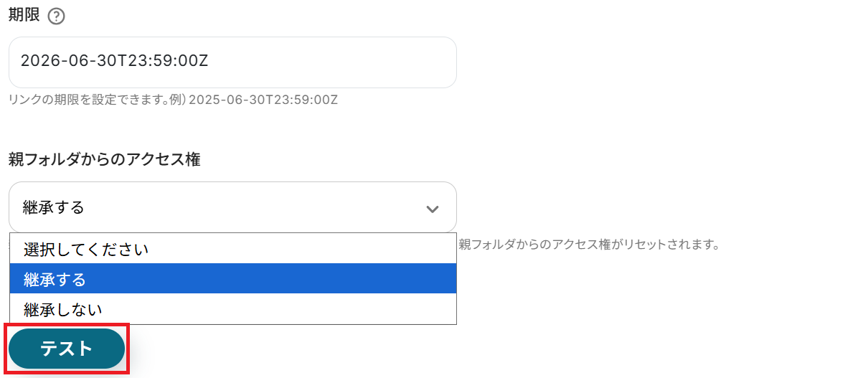Select the 選択してください placeholder option

[86, 249]
